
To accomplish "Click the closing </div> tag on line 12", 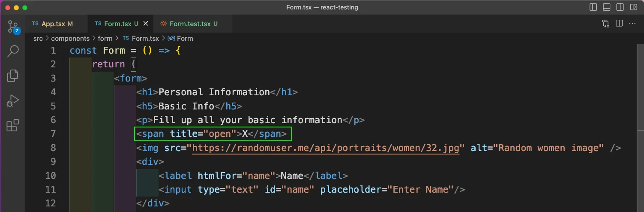I will [x=153, y=203].
